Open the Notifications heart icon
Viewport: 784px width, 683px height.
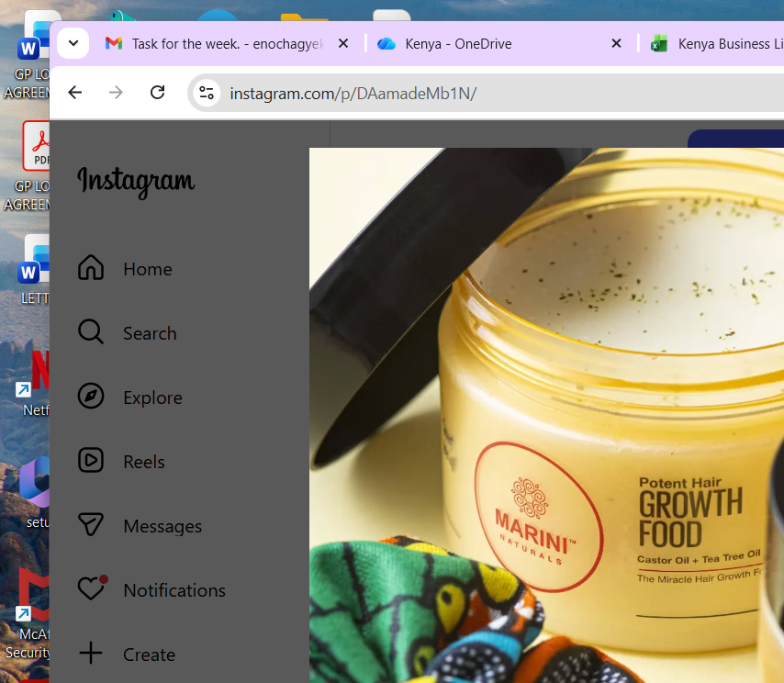[93, 588]
